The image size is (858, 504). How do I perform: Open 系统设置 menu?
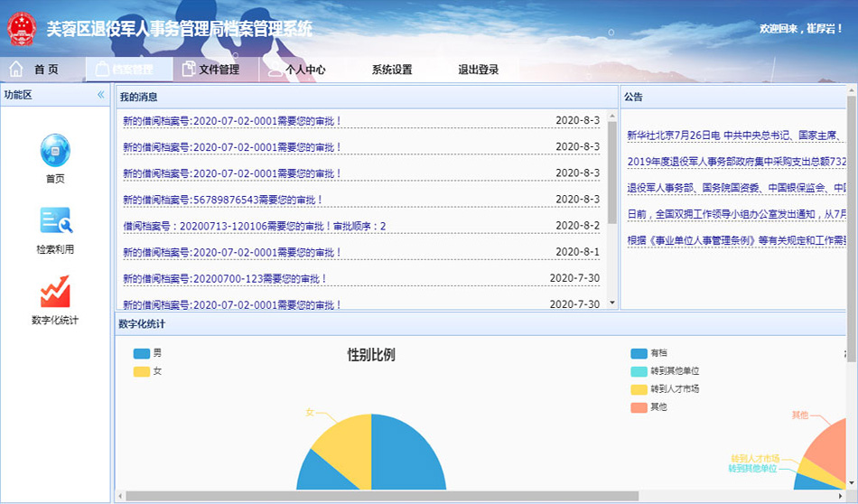click(392, 70)
